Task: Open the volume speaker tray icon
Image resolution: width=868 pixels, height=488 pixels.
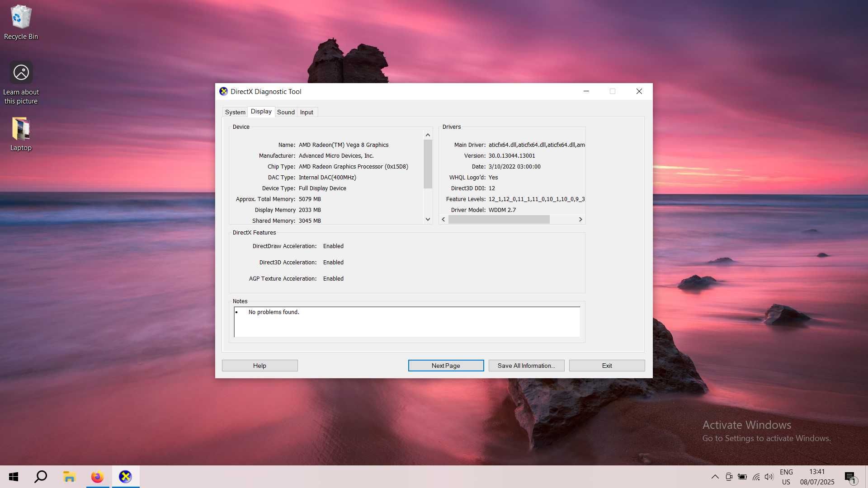Action: click(769, 477)
